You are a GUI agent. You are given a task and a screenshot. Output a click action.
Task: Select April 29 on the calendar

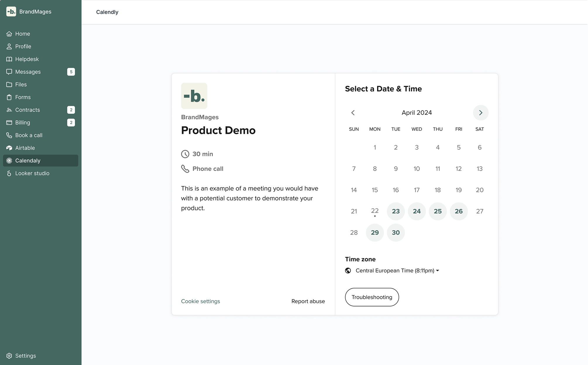375,233
